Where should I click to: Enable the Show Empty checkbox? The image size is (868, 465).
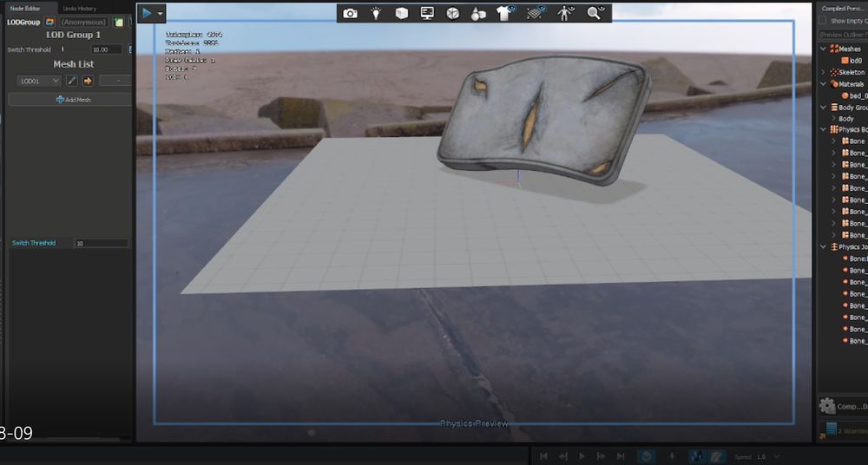pos(823,21)
